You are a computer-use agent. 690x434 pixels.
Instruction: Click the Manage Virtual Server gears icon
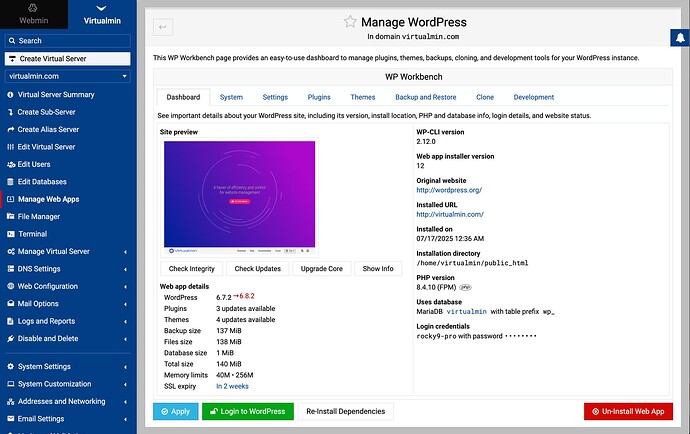tap(11, 251)
